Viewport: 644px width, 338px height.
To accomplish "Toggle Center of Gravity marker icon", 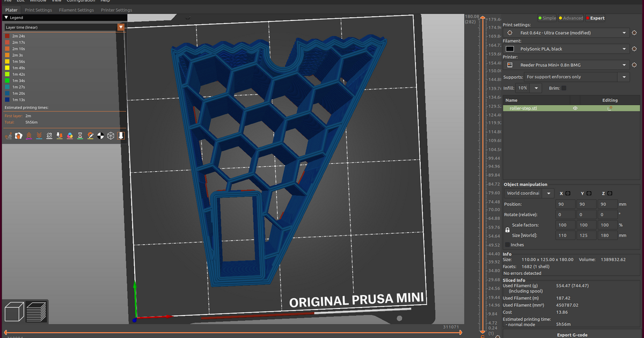I will tap(100, 136).
